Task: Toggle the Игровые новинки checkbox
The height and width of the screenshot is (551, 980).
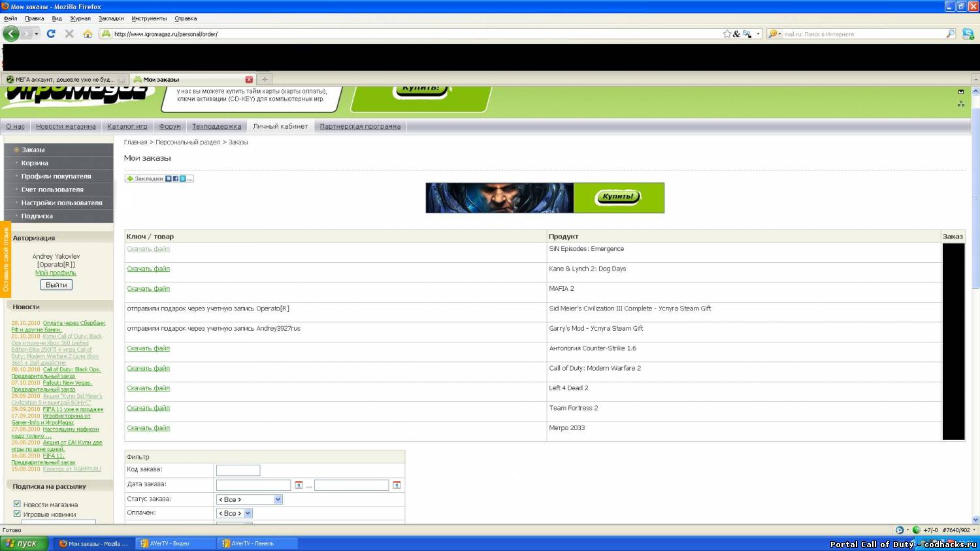Action: (17, 514)
